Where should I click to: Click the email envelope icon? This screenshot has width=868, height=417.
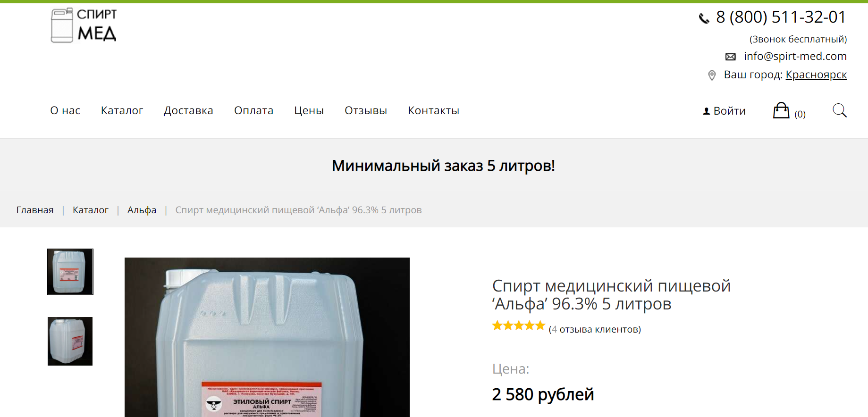coord(730,57)
